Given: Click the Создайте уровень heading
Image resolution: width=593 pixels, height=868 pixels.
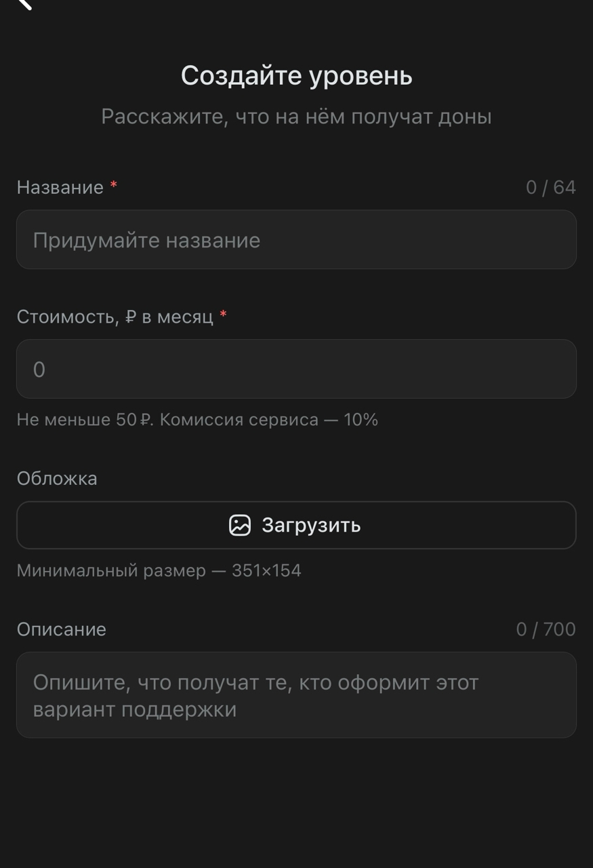Looking at the screenshot, I should pyautogui.click(x=296, y=76).
